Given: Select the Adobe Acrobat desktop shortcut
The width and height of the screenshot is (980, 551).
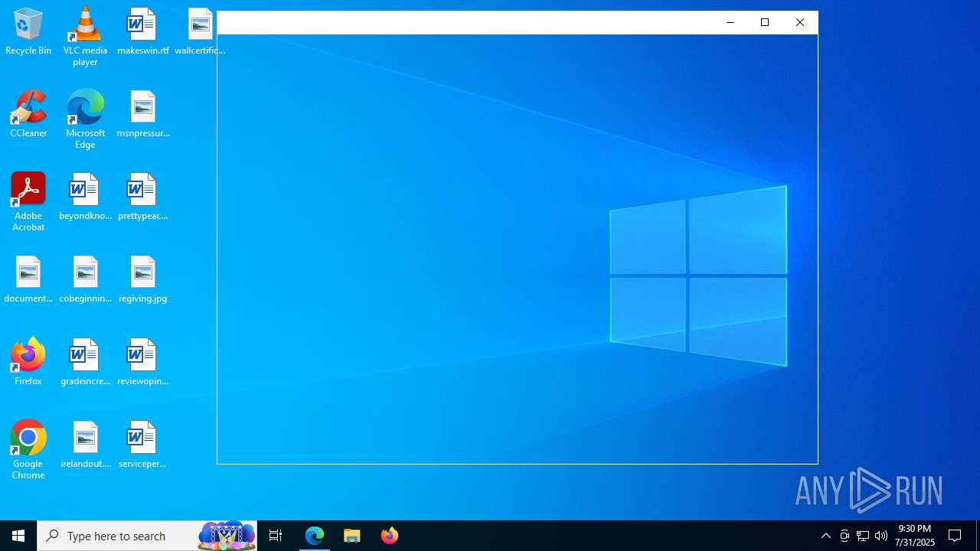Looking at the screenshot, I should pyautogui.click(x=28, y=202).
